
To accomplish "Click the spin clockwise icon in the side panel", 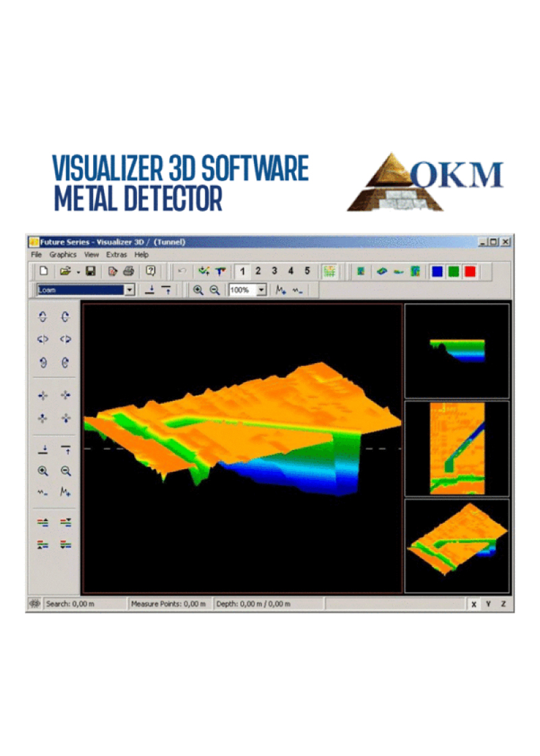I will click(65, 362).
